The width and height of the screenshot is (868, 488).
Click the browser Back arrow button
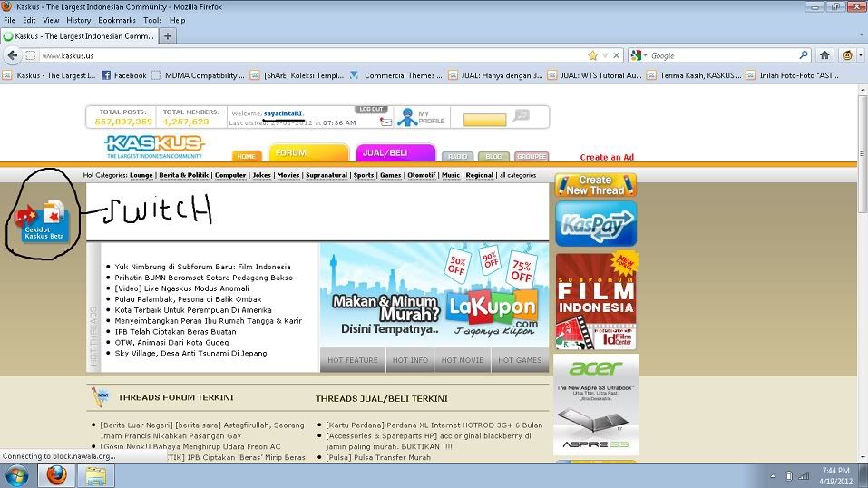click(x=13, y=55)
